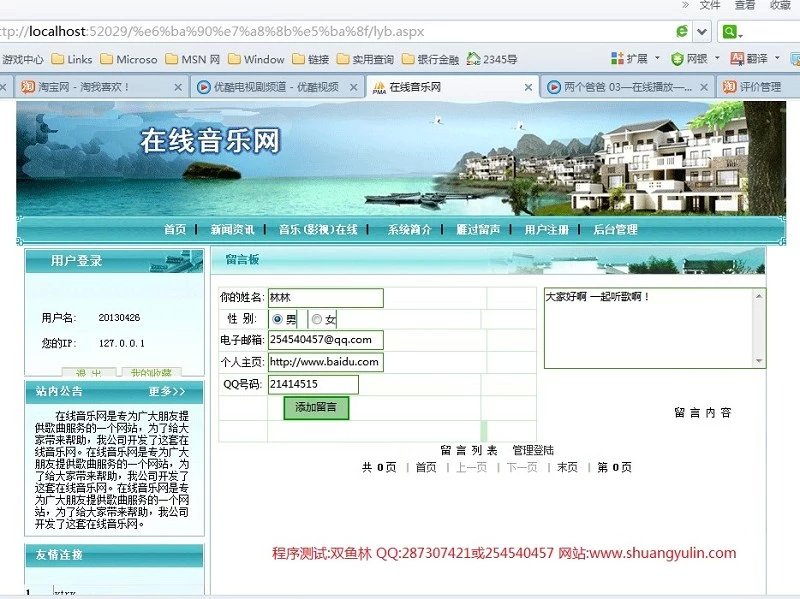Viewport: 800px width, 599px height.
Task: Expand the 网银 dropdown arrow
Action: click(x=717, y=58)
